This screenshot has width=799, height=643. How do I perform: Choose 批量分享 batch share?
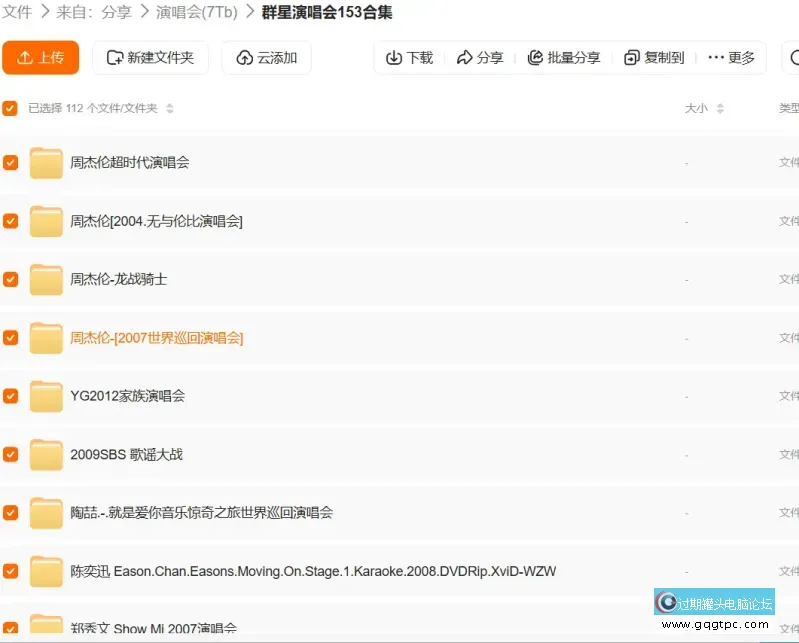click(564, 58)
